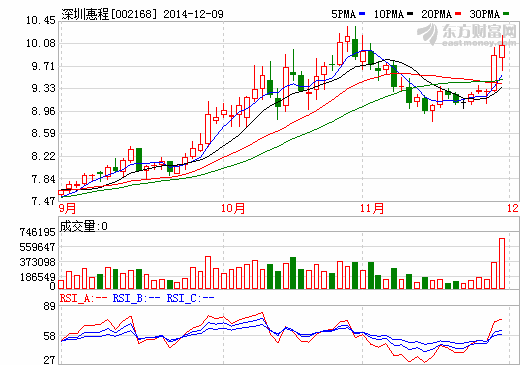This screenshot has width=520, height=365.
Task: Click the 8.96 price axis value
Action: 43,111
